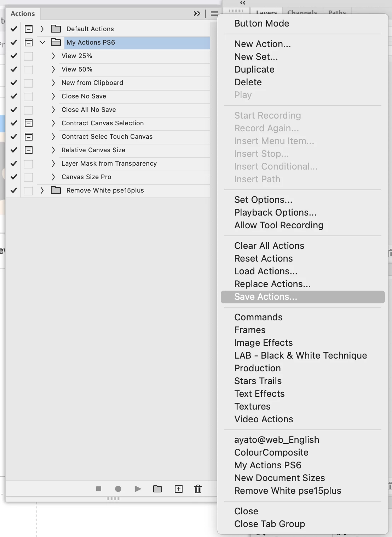
Task: Toggle the View 25% action checkmark
Action: coord(14,56)
